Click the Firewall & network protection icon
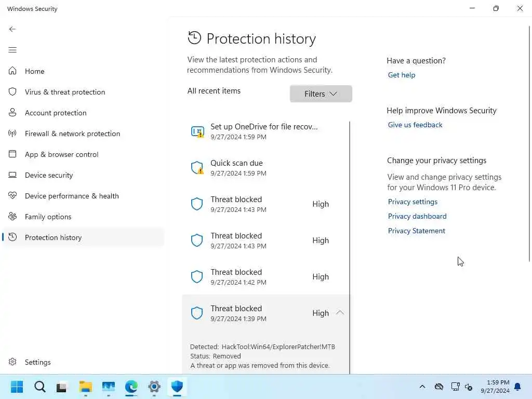The height and width of the screenshot is (399, 532). pos(12,134)
